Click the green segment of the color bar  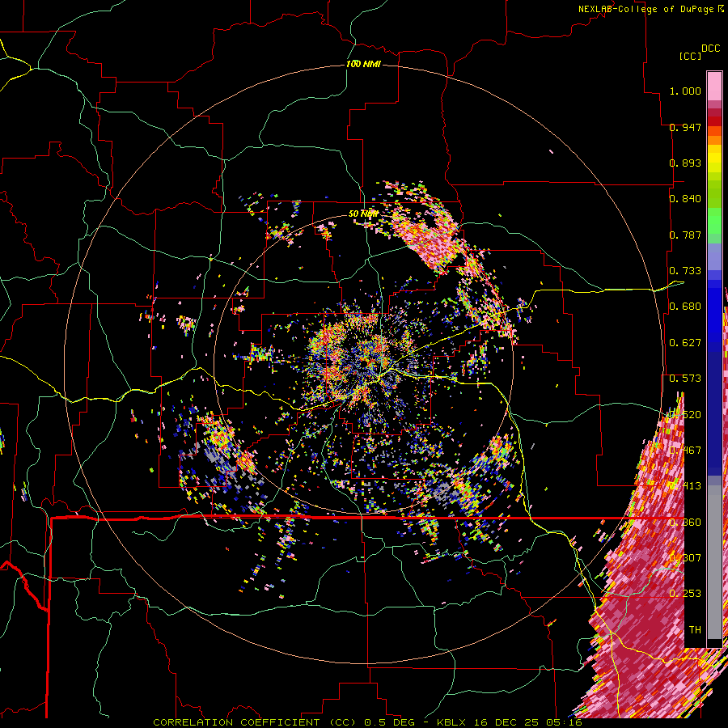(x=714, y=225)
